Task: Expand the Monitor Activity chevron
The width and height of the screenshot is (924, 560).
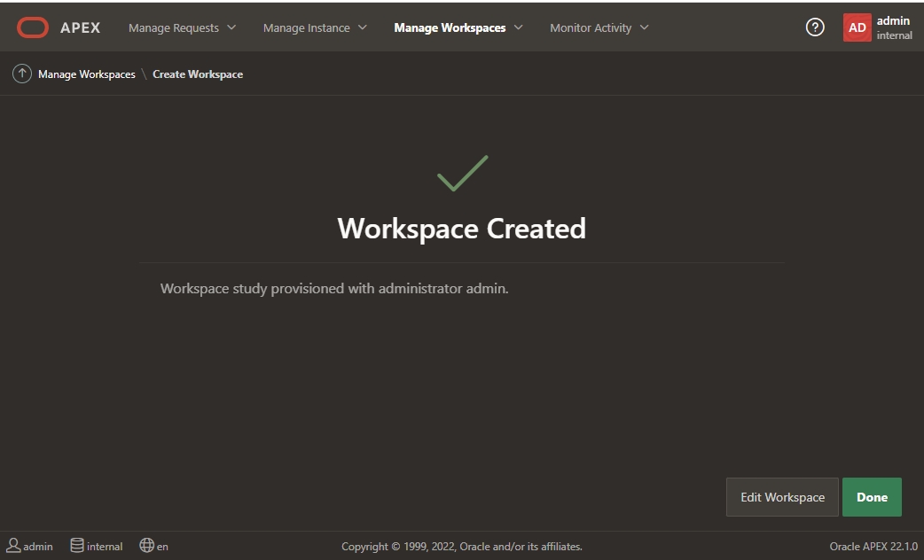Action: coord(644,27)
